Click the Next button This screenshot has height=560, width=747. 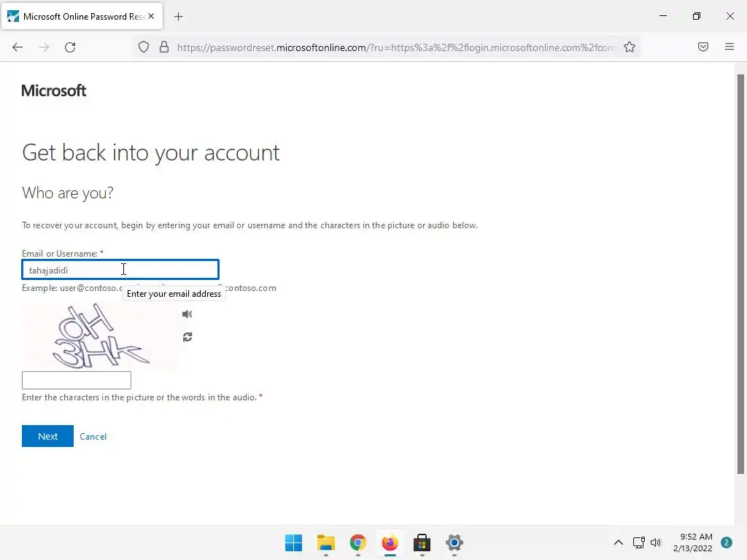pyautogui.click(x=47, y=436)
